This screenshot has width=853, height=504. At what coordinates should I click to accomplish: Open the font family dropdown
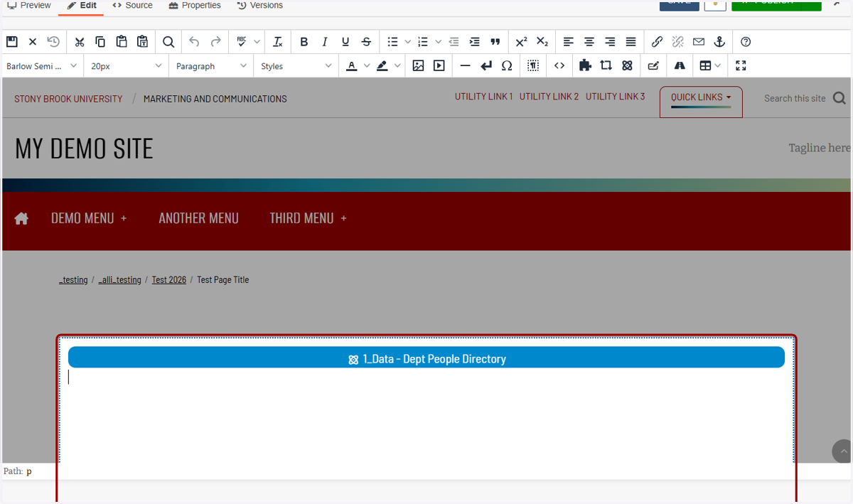[42, 66]
